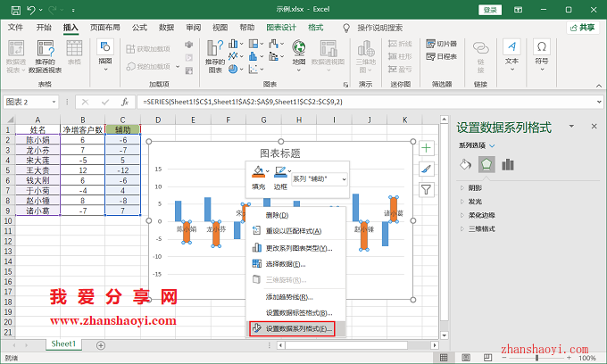Click the vertical scrollbar down arrow
Screen dimensions: 607x364
[x=444, y=335]
